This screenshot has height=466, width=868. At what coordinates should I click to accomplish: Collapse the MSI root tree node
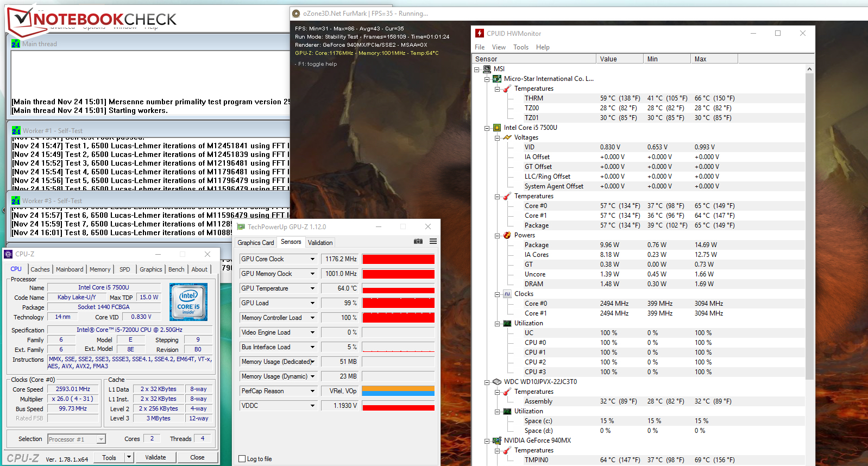[477, 70]
